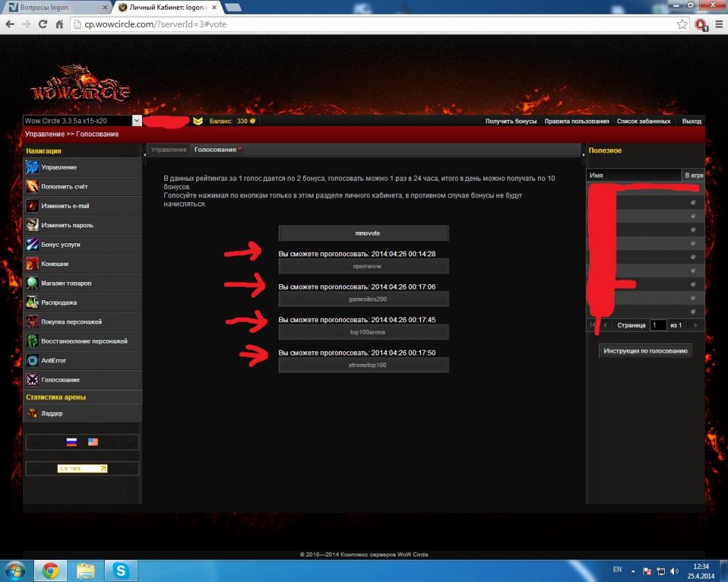The width and height of the screenshot is (728, 582).
Task: Collapse the Полезное panel with its arrow
Action: [x=583, y=155]
